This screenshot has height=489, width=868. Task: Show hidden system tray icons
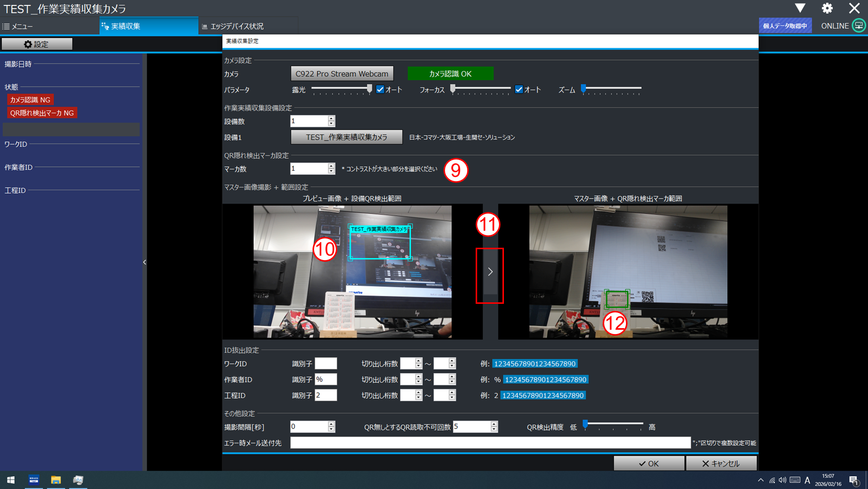click(x=760, y=480)
